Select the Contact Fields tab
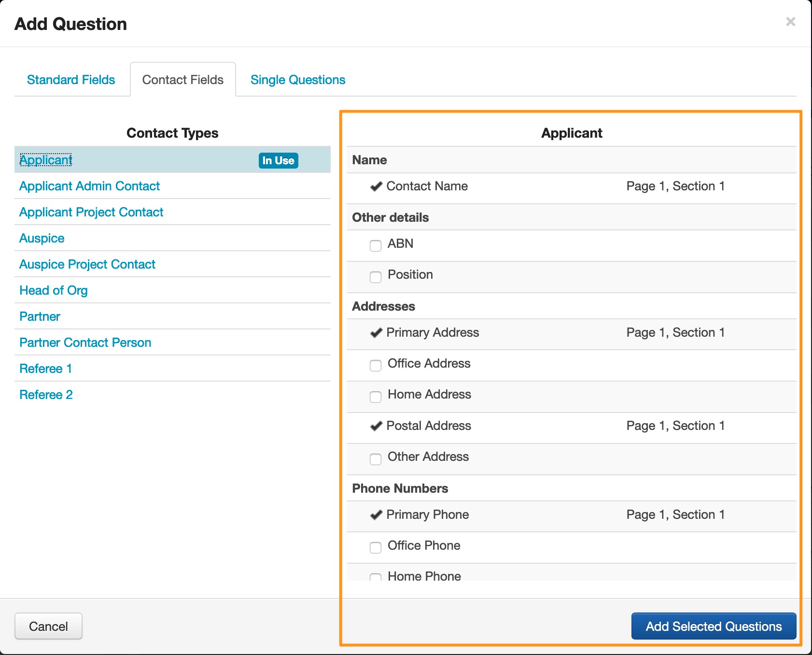Screen dimensions: 812x655 pyautogui.click(x=182, y=80)
